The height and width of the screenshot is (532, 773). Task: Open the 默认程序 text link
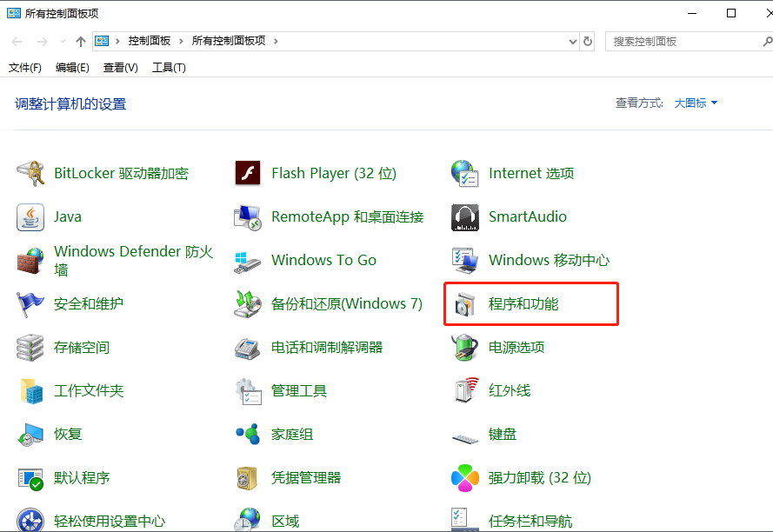tap(82, 478)
